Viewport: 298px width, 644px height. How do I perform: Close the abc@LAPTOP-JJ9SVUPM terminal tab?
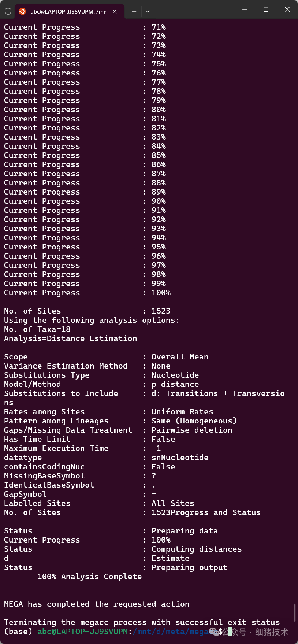click(115, 11)
